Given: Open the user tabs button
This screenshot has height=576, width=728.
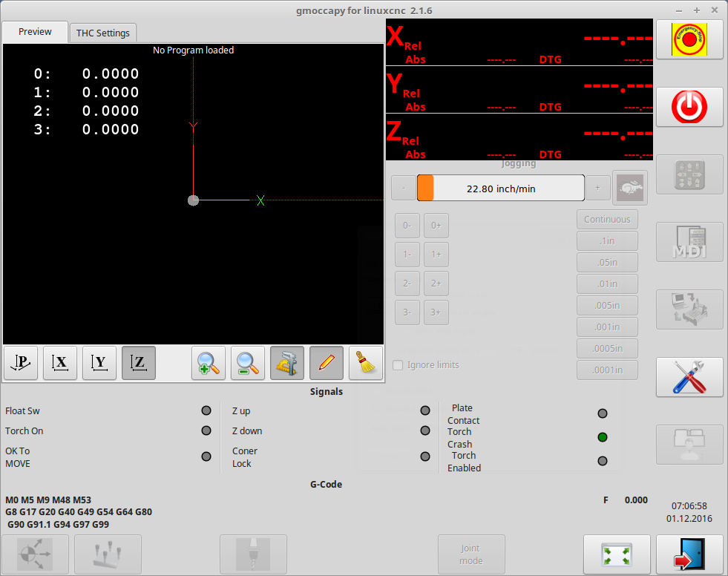Looking at the screenshot, I should coord(689,445).
